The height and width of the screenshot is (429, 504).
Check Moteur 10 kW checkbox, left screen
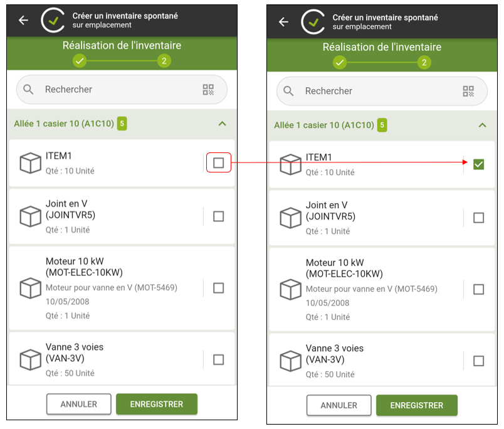click(x=219, y=288)
